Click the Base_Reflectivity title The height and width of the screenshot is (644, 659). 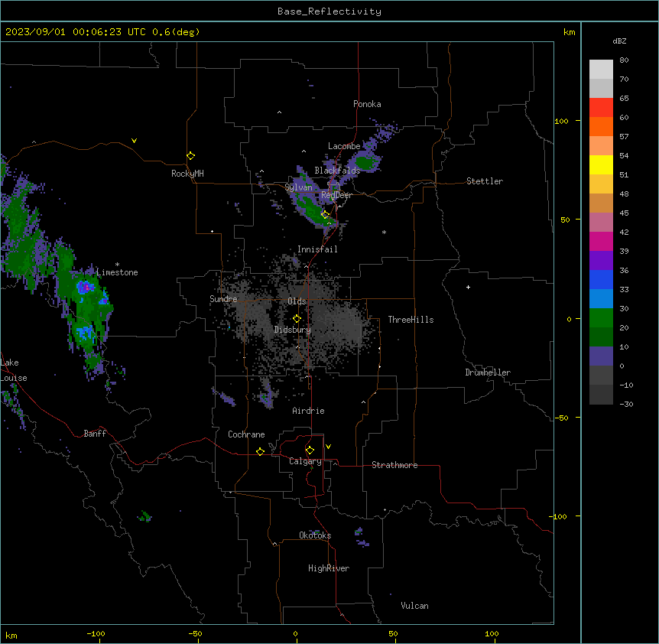(x=329, y=11)
